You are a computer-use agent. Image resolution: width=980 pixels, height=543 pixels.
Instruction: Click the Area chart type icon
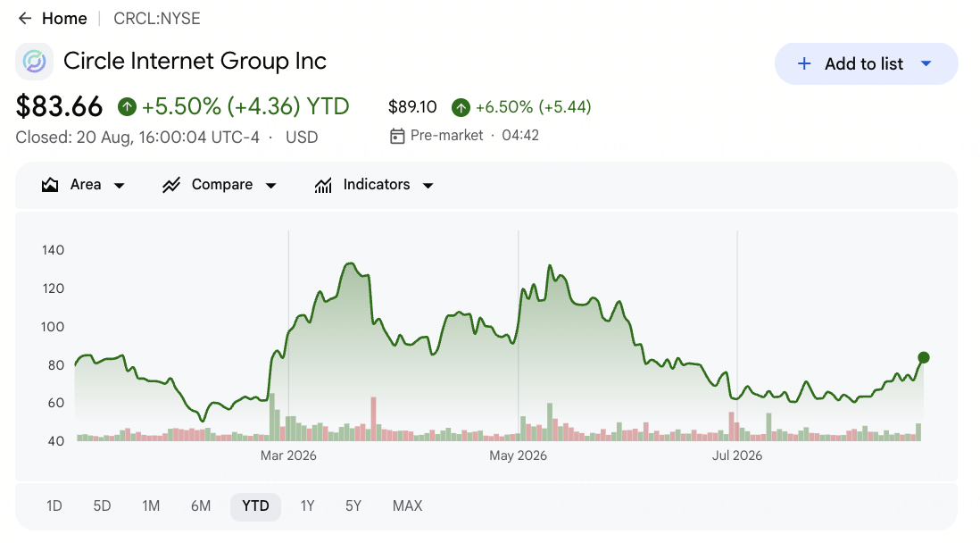click(50, 185)
